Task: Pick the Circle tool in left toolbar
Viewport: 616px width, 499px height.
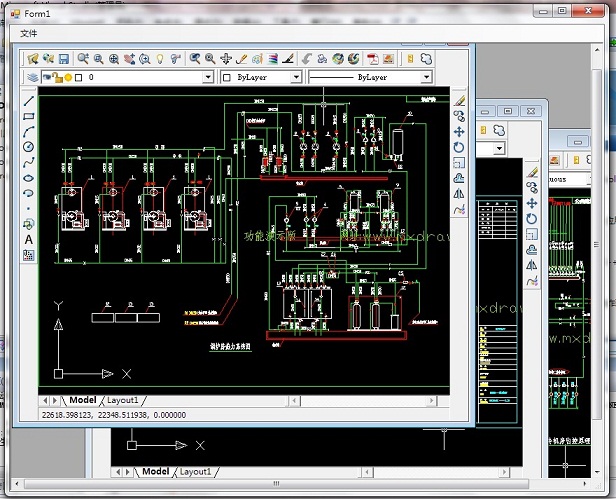Action: (x=28, y=147)
